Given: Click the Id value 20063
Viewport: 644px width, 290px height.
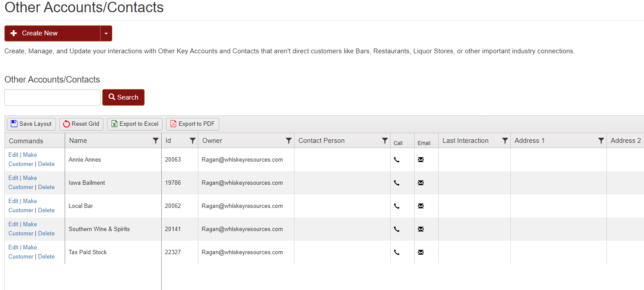Looking at the screenshot, I should [173, 160].
